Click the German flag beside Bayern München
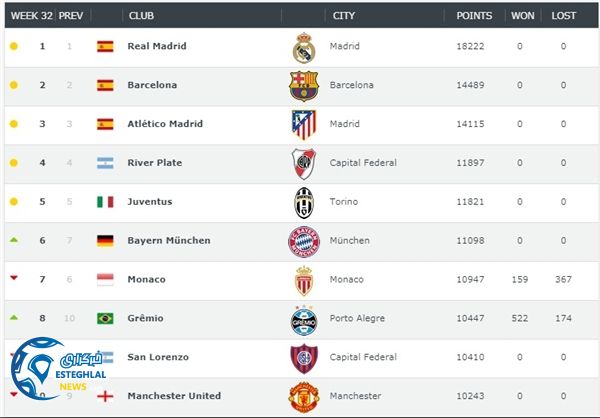600x418 pixels. (x=105, y=241)
